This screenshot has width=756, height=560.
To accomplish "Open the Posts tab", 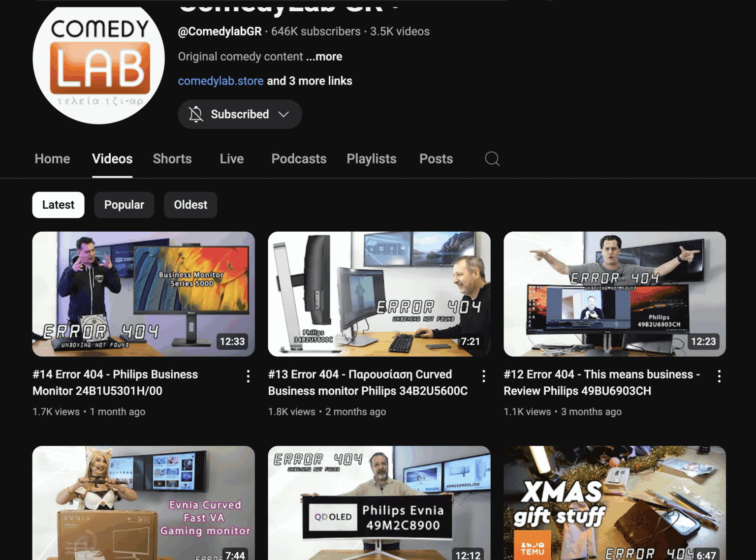I will point(436,158).
